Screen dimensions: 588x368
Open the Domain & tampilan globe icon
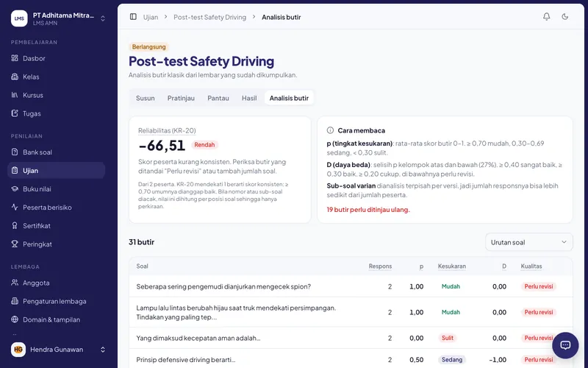(x=15, y=319)
